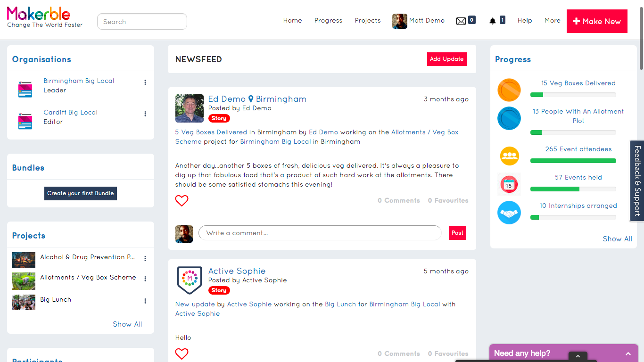The height and width of the screenshot is (362, 644).
Task: Click Birmingham Big Local organisation icon
Action: (25, 89)
